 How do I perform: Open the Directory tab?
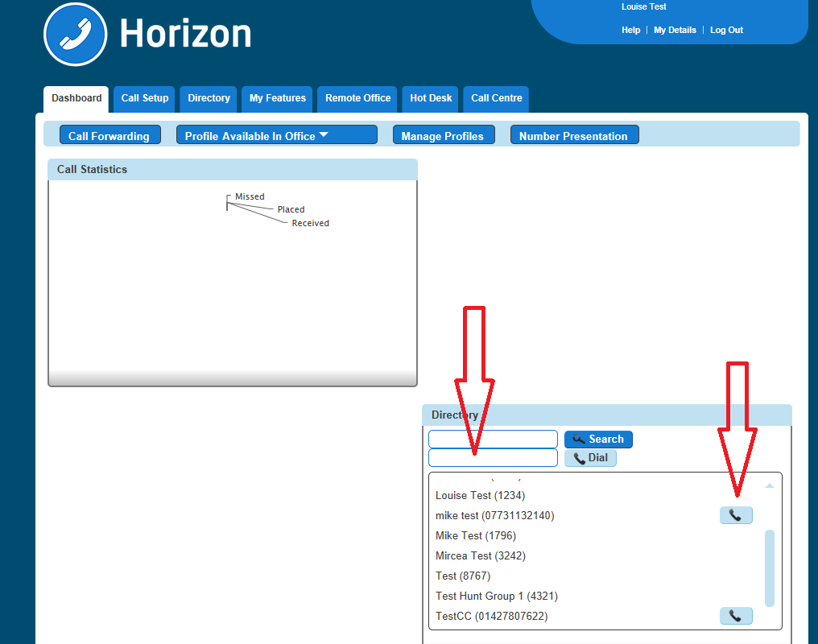[209, 98]
